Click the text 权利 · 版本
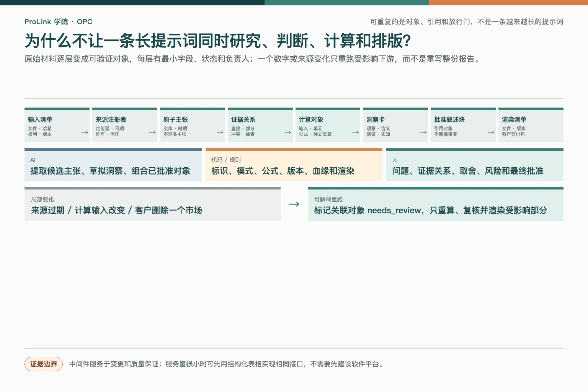This screenshot has width=588, height=392. coord(40,134)
